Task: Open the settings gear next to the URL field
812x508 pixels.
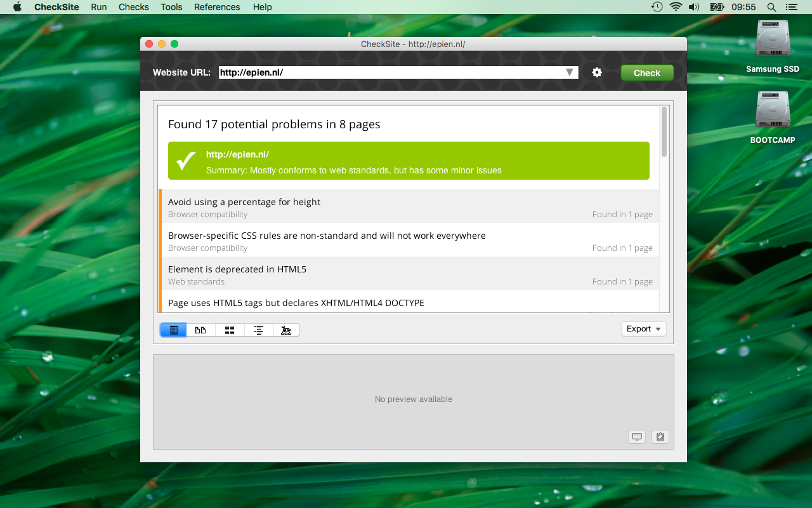Action: click(597, 72)
